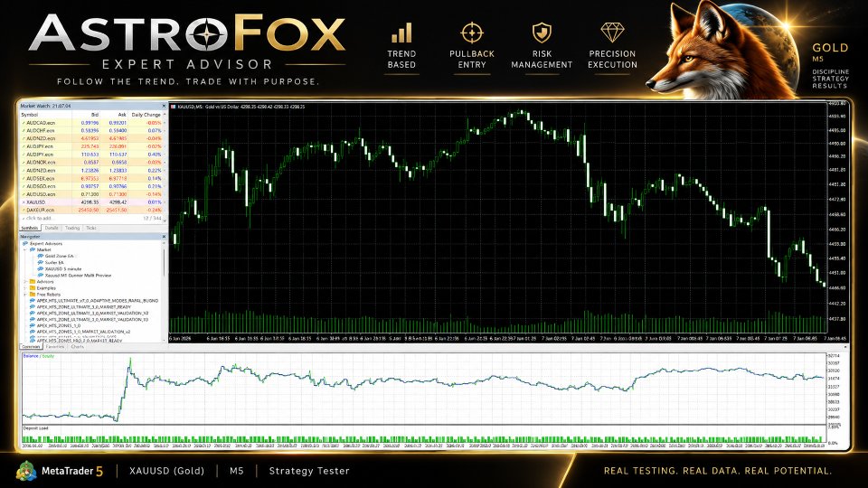Click the MetaTrader 5 logo icon

(x=26, y=471)
